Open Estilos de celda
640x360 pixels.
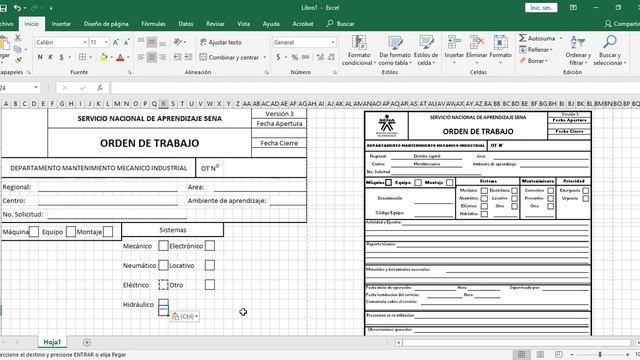[x=426, y=51]
